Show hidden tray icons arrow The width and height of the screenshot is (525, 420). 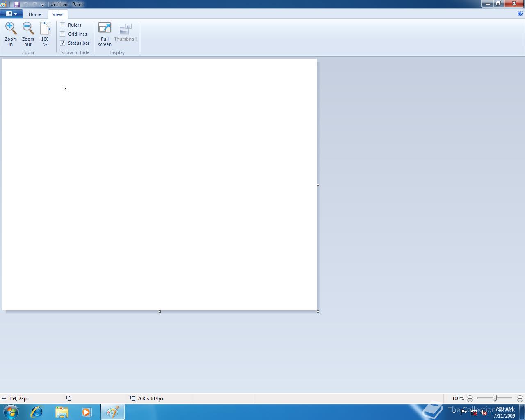click(x=454, y=412)
